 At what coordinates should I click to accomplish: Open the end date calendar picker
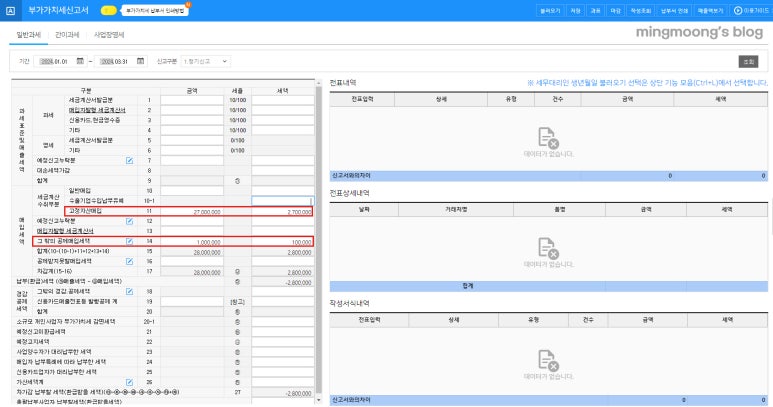141,61
